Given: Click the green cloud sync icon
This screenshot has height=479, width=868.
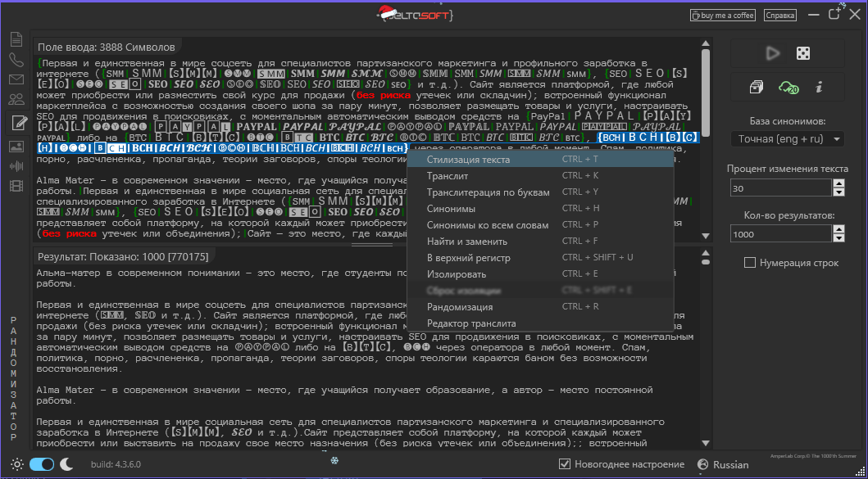Looking at the screenshot, I should tap(788, 87).
